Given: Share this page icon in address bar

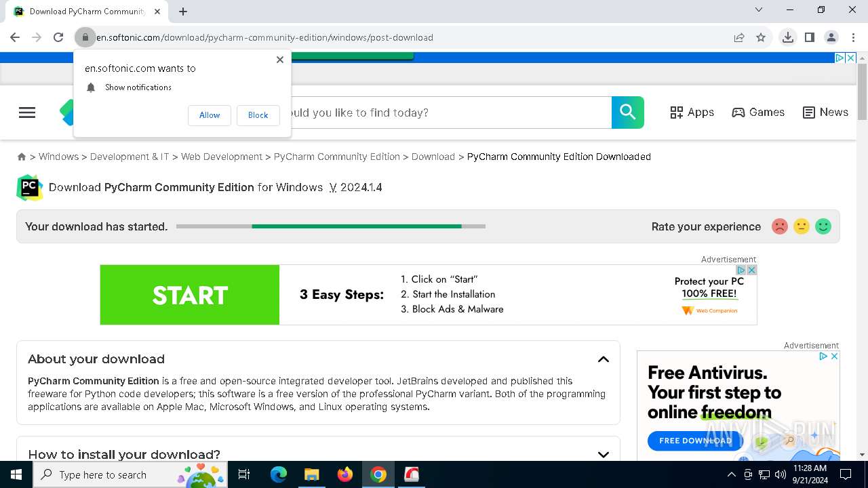Looking at the screenshot, I should [739, 37].
